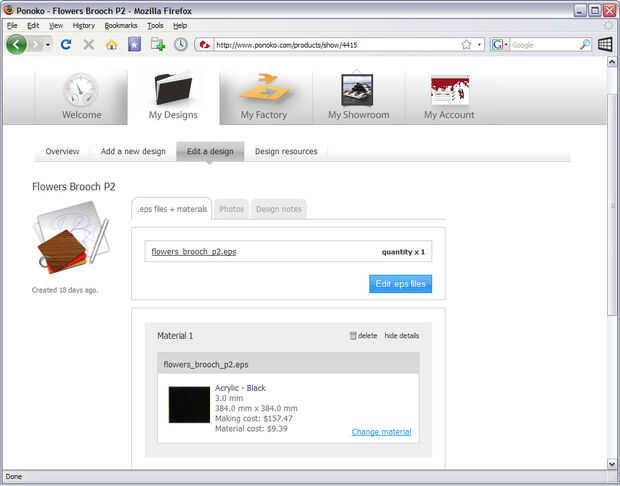Click the black acrylic material swatch
This screenshot has height=486, width=620.
189,405
